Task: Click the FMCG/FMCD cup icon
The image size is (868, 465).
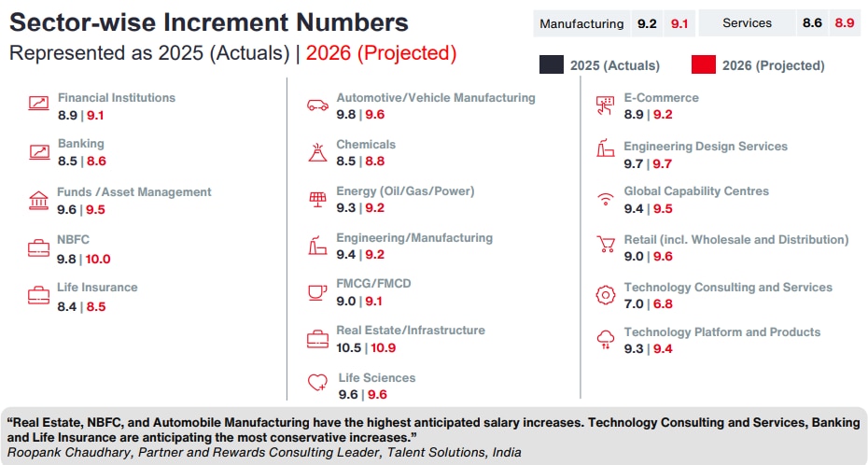Action: coord(317,292)
